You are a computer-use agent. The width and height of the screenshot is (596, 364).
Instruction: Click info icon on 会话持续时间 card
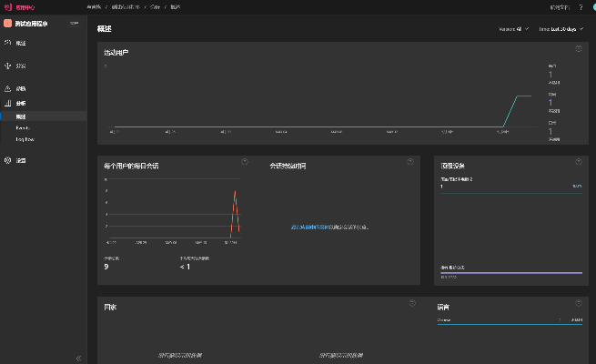[410, 161]
